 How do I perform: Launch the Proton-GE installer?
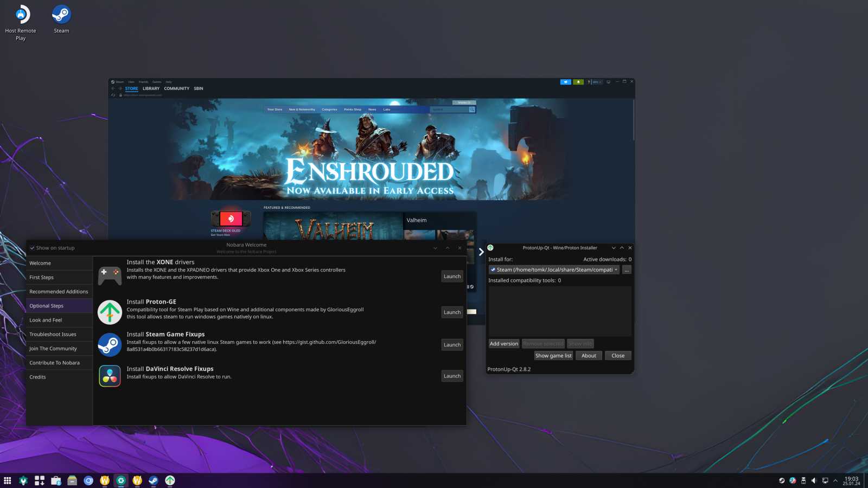click(x=452, y=312)
